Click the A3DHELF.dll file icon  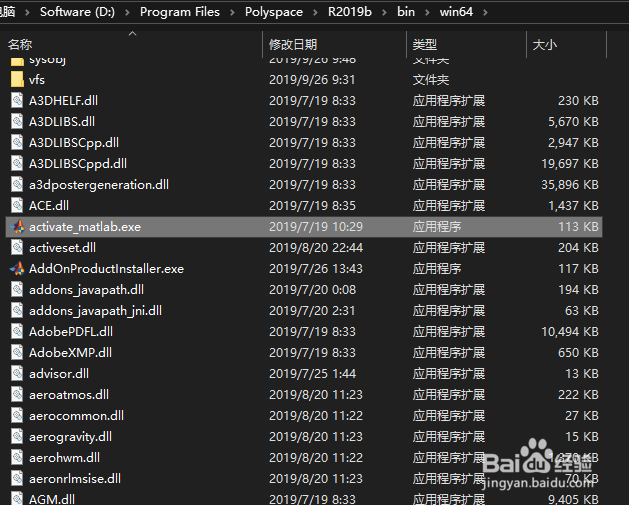17,100
